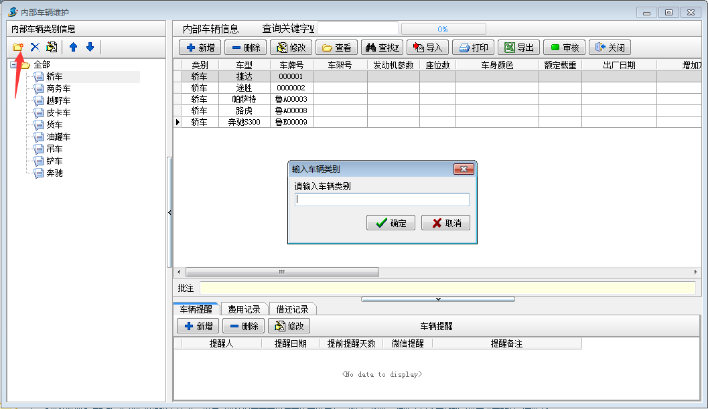Collapse the left panel with splitter arrow
The width and height of the screenshot is (708, 409).
(169, 213)
